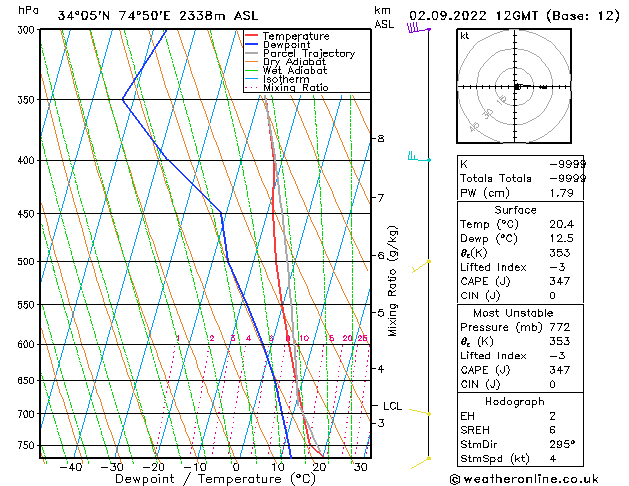
Task: Click the blue Dewpoint legend line swatch
Action: pos(253,45)
